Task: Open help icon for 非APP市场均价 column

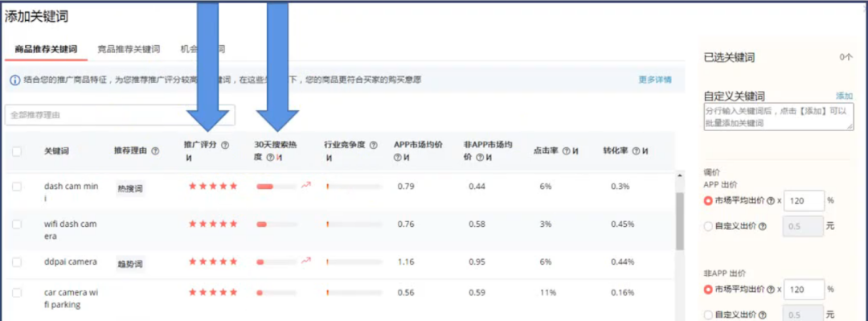Action: tap(479, 158)
